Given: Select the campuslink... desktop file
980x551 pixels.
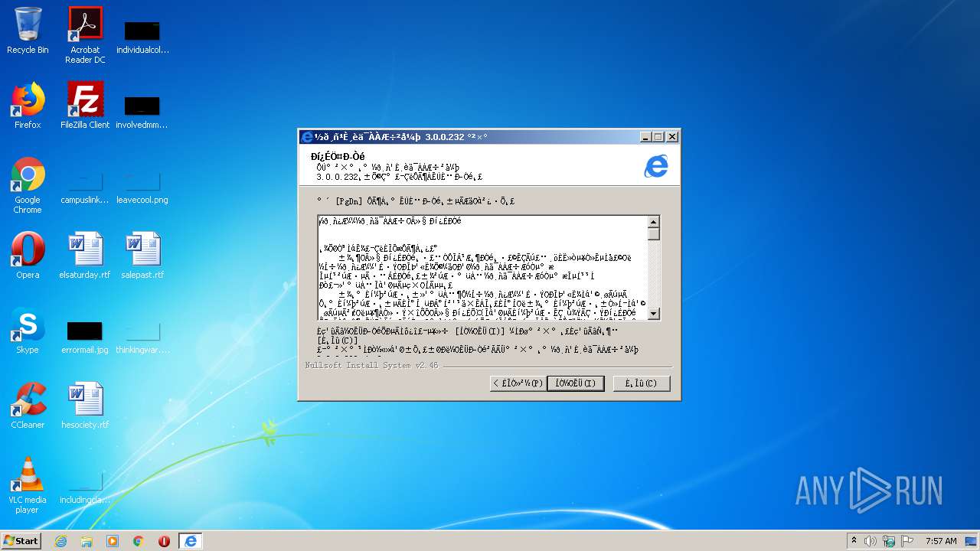Looking at the screenshot, I should click(x=85, y=188).
